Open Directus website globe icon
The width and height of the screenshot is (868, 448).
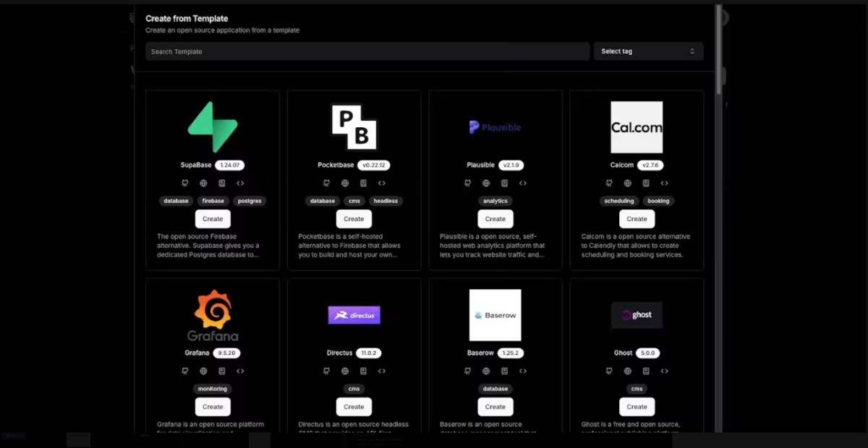point(345,371)
